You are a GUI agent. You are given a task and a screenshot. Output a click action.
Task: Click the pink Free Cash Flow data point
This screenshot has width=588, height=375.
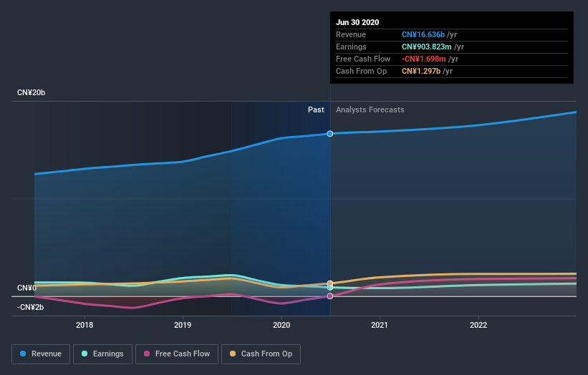(x=330, y=296)
